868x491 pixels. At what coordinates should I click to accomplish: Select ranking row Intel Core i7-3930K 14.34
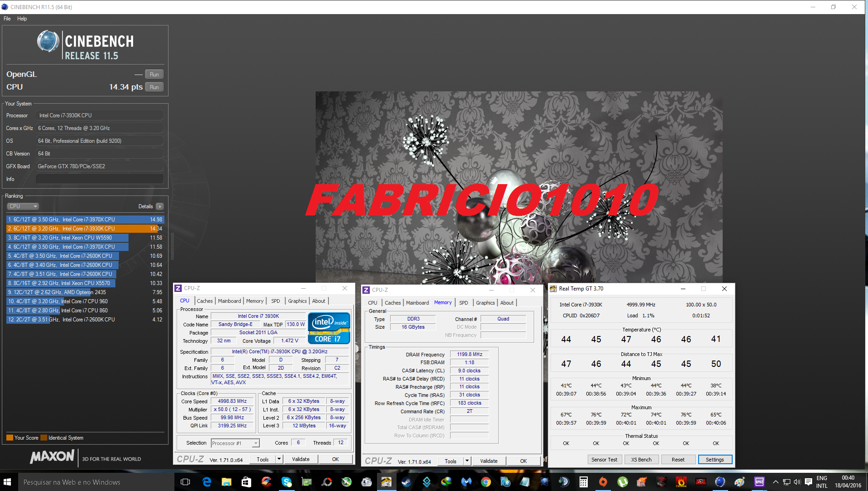(85, 229)
